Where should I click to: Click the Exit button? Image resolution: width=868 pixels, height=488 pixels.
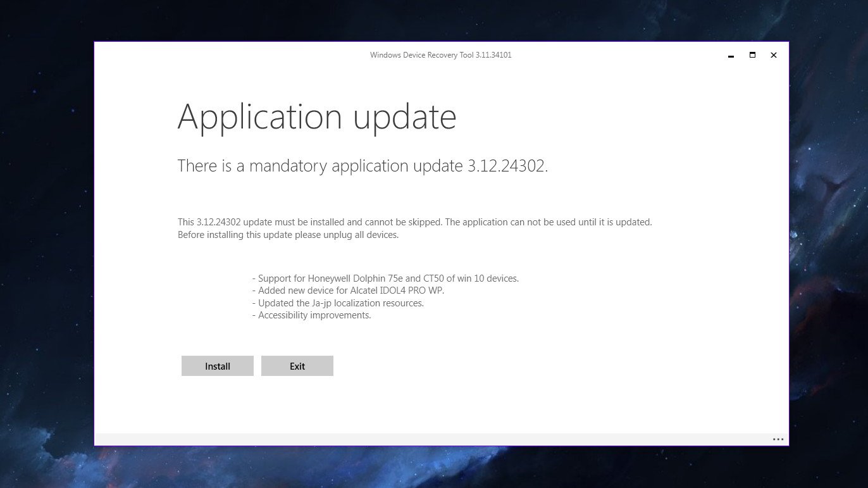click(x=297, y=366)
